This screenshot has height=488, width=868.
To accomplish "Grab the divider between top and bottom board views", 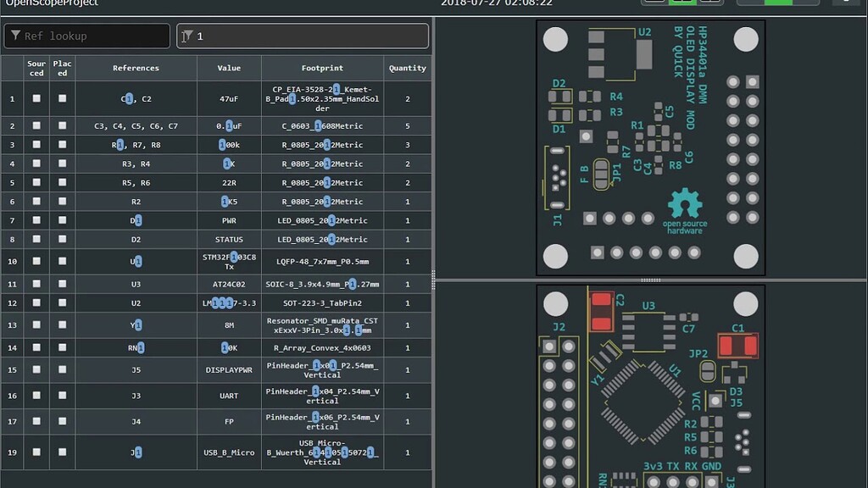I will [650, 280].
